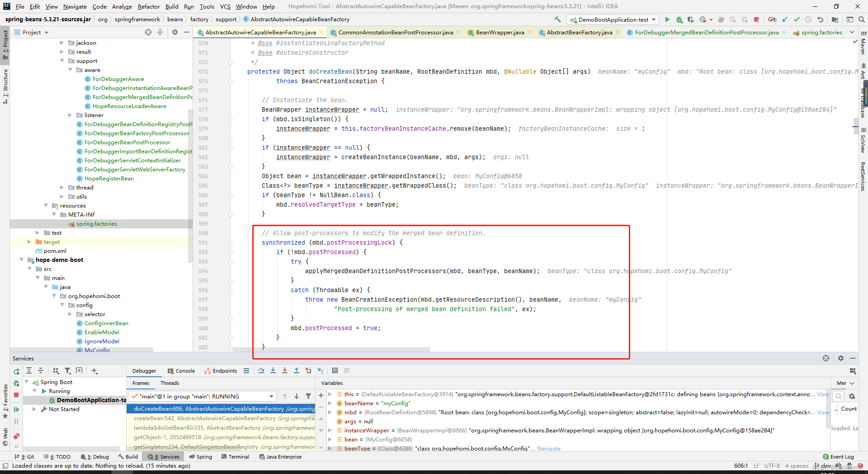868x474 pixels.
Task: Click Resume Program icon in Services sidebar
Action: coord(16,409)
